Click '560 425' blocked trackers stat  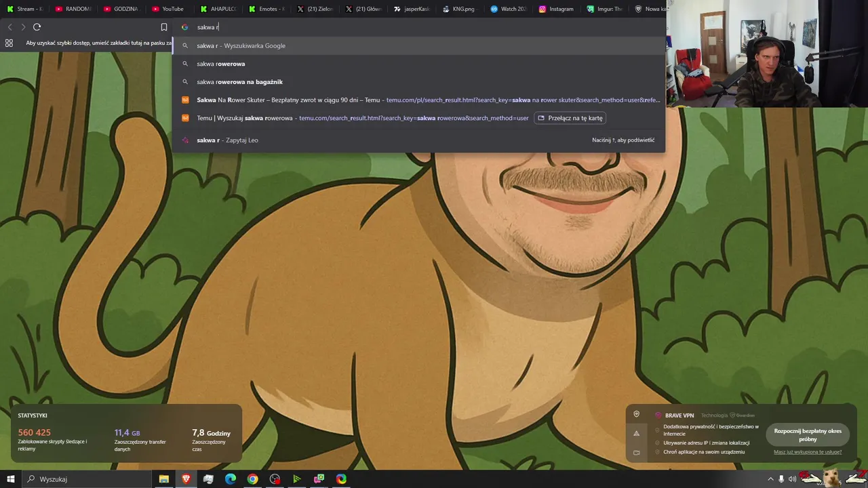[35, 432]
